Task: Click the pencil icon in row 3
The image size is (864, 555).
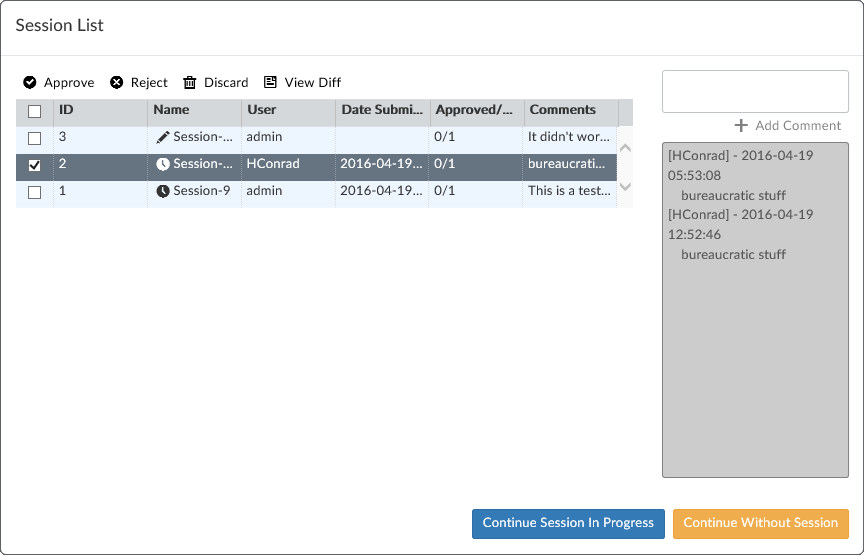Action: pos(163,137)
